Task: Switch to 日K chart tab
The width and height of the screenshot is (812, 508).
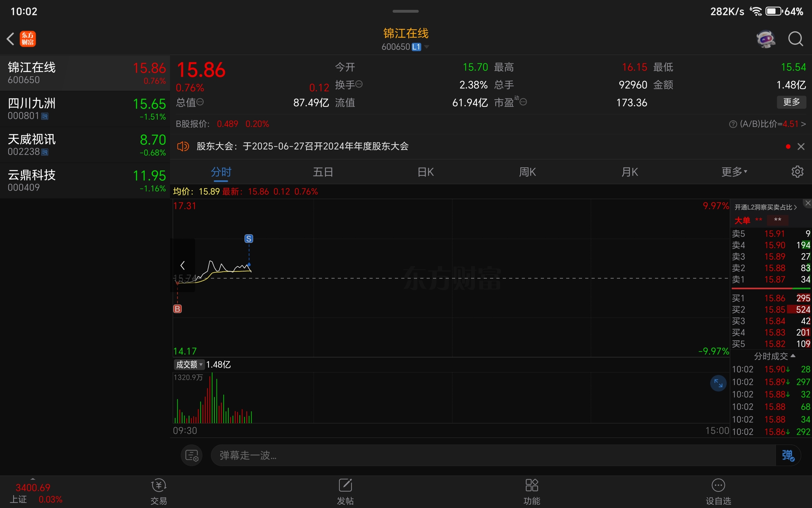Action: point(425,172)
